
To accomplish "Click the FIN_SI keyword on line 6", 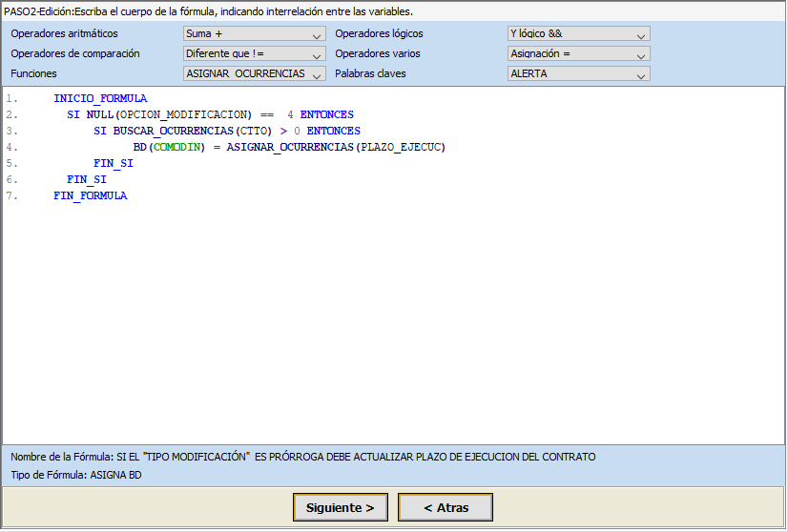I will [x=87, y=179].
